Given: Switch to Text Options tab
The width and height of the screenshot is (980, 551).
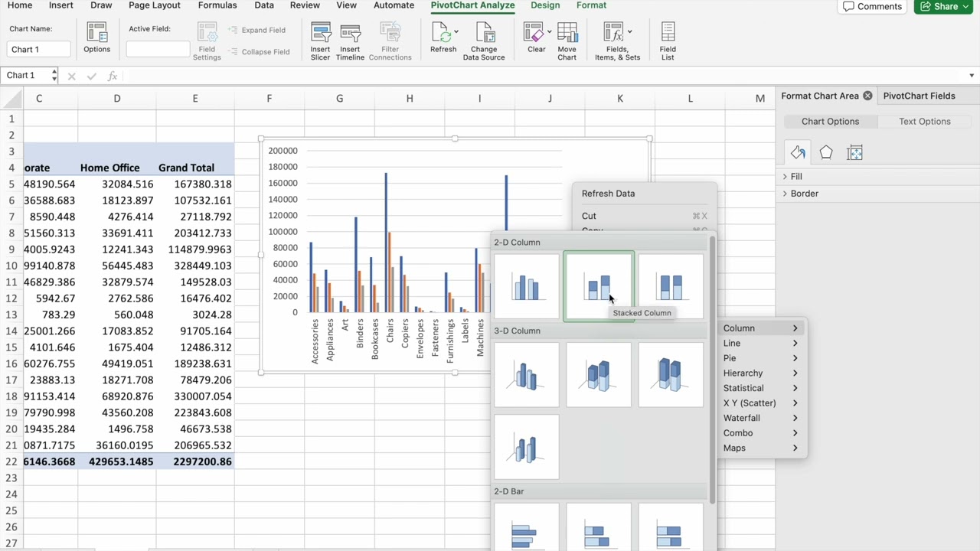Looking at the screenshot, I should coord(925,122).
